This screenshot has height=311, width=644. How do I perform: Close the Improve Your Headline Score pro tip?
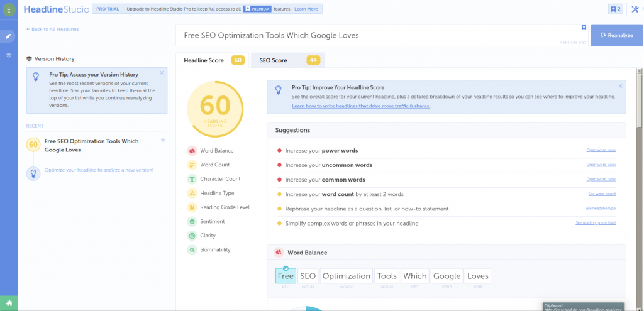coord(620,86)
